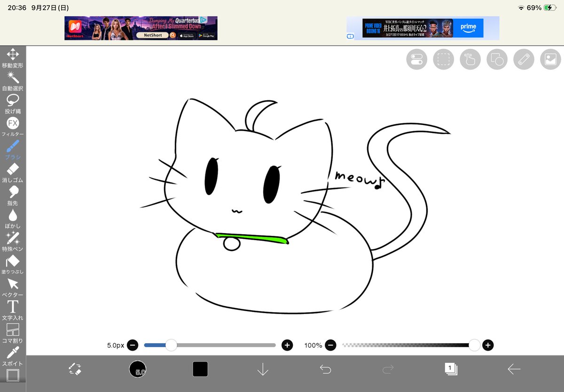Select the Text (文字入れ) tool

(x=13, y=311)
